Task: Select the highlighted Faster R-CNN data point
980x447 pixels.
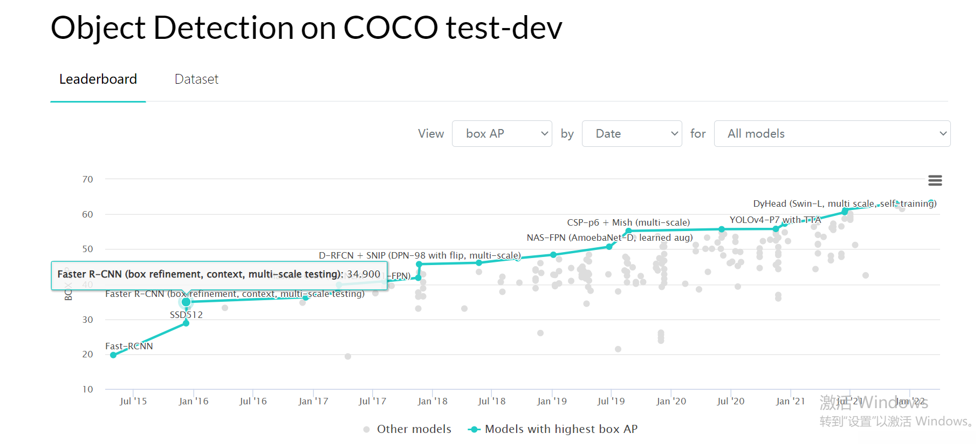Action: click(x=186, y=302)
